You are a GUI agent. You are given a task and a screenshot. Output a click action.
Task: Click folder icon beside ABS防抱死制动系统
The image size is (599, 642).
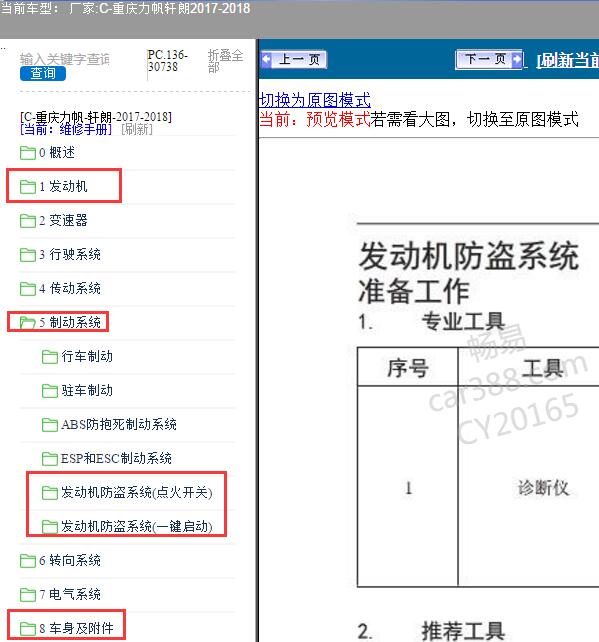[x=50, y=425]
